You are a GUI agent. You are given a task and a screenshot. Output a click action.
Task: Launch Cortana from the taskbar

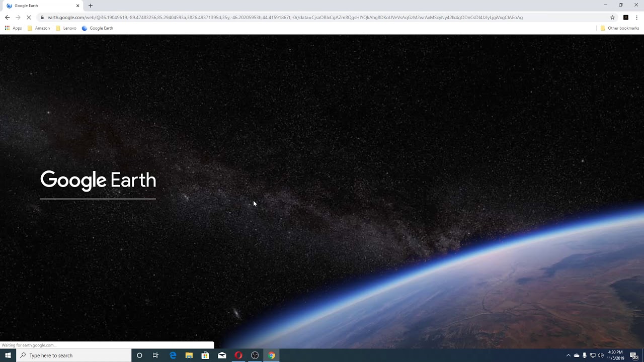click(139, 355)
